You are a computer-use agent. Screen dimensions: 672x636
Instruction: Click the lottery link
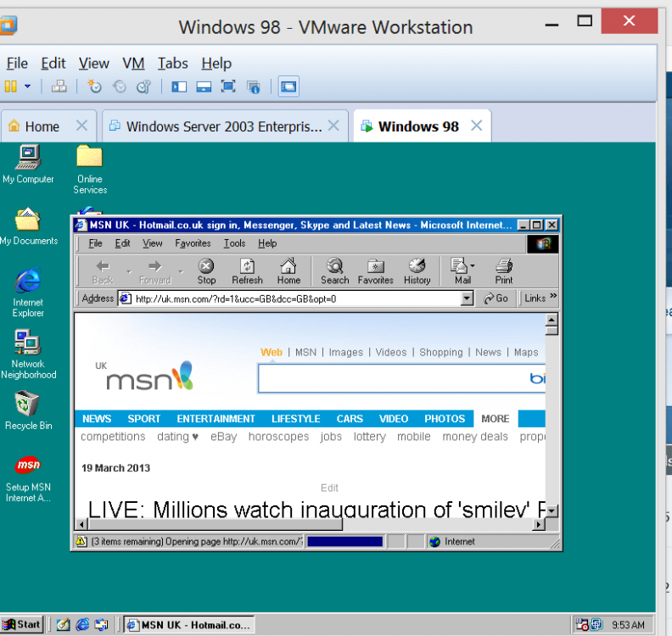pos(369,437)
